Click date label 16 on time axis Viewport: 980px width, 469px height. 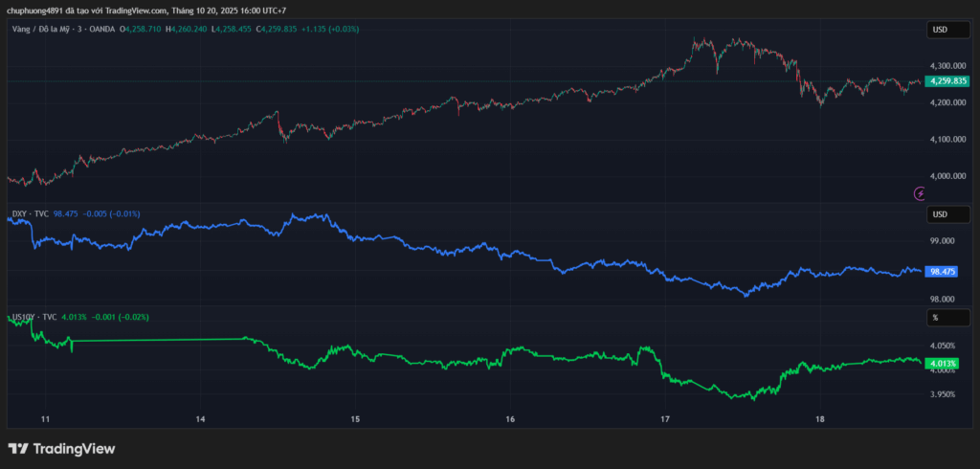(x=510, y=419)
